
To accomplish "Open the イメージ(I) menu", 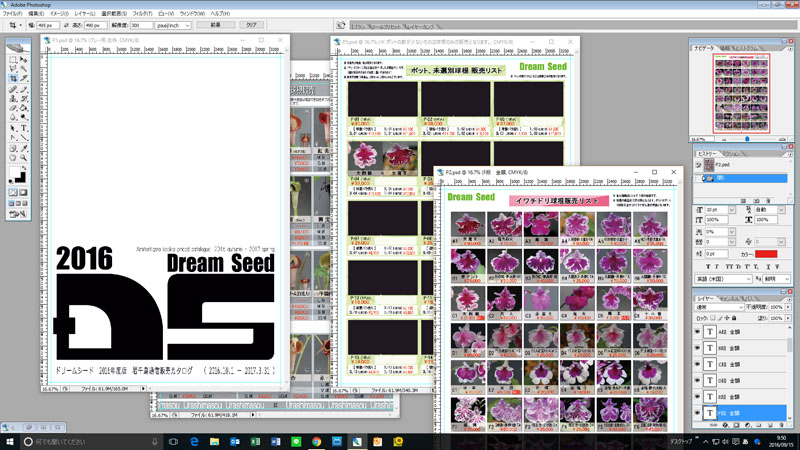I will point(59,14).
